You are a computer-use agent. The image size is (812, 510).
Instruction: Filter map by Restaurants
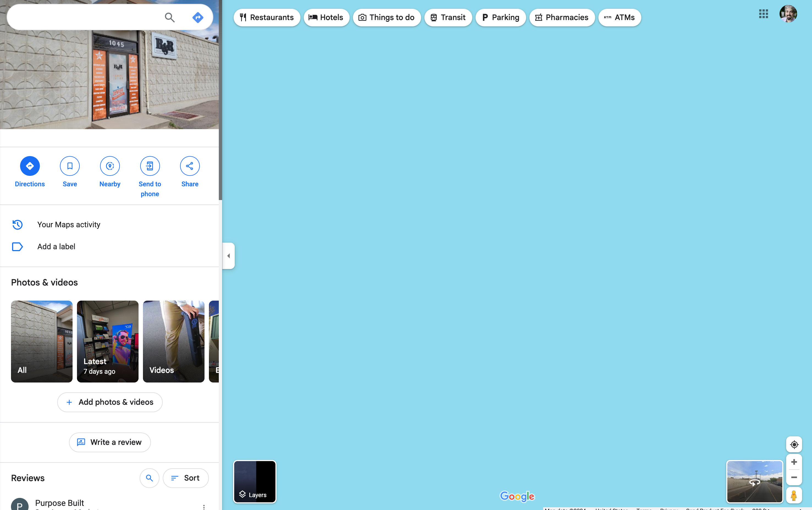point(267,18)
